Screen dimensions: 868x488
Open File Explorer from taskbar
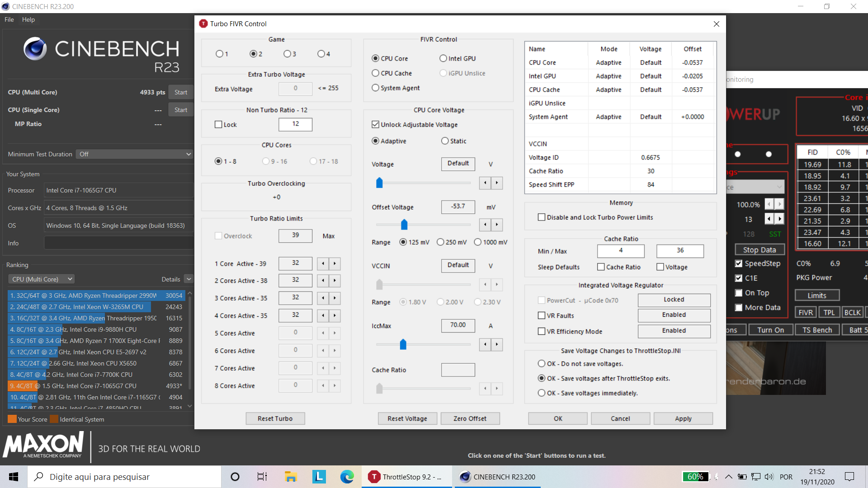point(290,477)
